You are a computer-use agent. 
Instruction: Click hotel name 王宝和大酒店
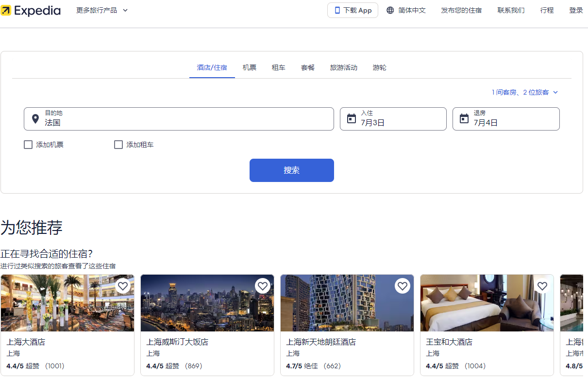[x=449, y=342]
